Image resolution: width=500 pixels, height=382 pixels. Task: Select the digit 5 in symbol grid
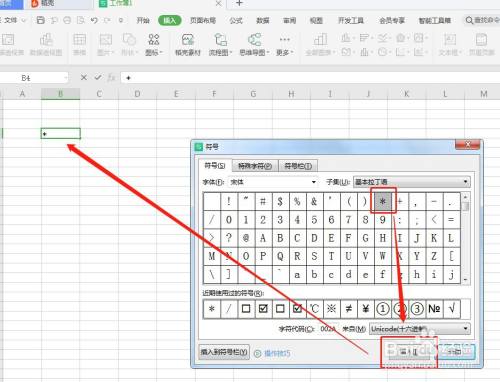point(314,220)
